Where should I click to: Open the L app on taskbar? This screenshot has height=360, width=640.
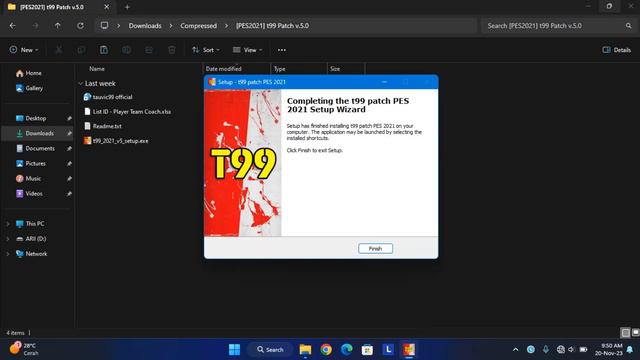click(388, 349)
